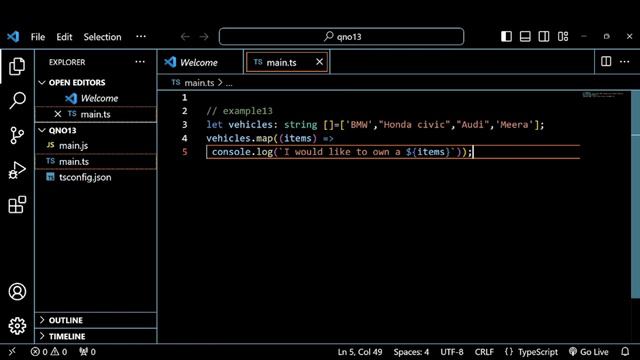
Task: Collapse the Open Editors section
Action: tap(42, 82)
